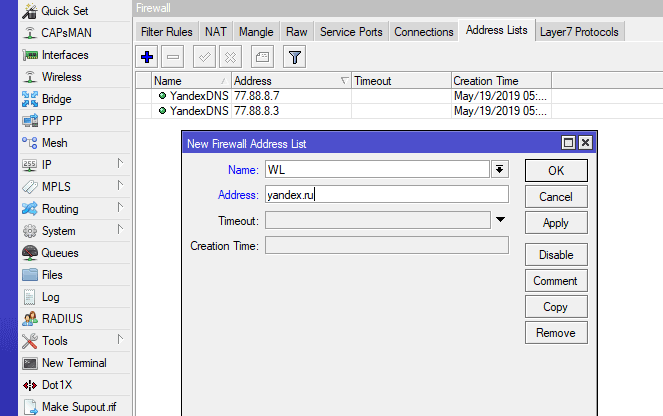
Task: Switch to the Layer7 Protocols tab
Action: pos(579,32)
